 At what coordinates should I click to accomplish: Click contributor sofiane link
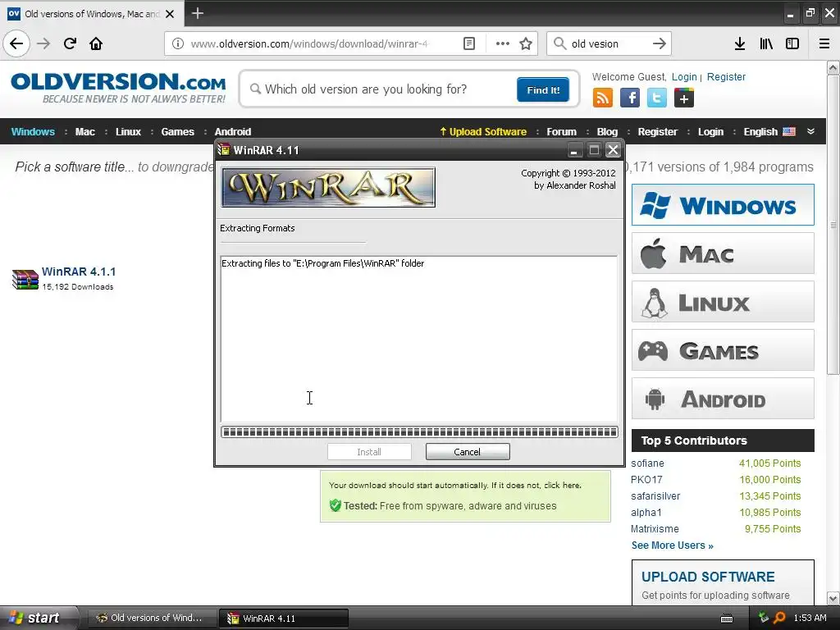click(x=647, y=463)
